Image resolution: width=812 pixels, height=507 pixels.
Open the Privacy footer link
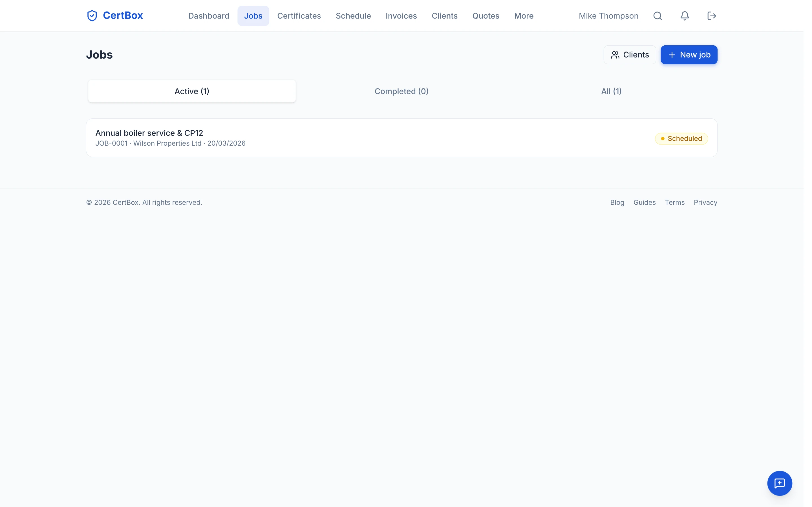point(705,203)
